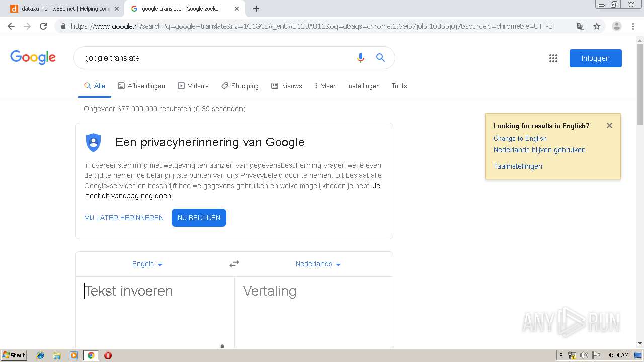
Task: Click the network tray icon
Action: pyautogui.click(x=572, y=355)
